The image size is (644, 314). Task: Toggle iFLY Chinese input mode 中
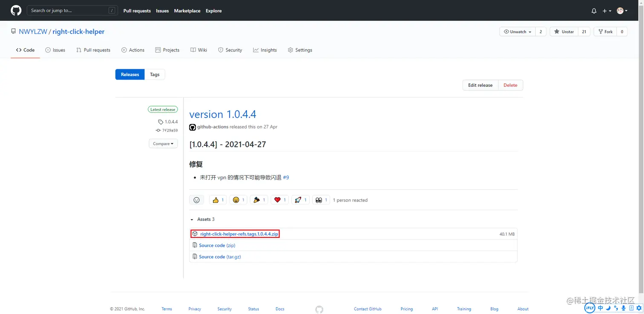601,308
